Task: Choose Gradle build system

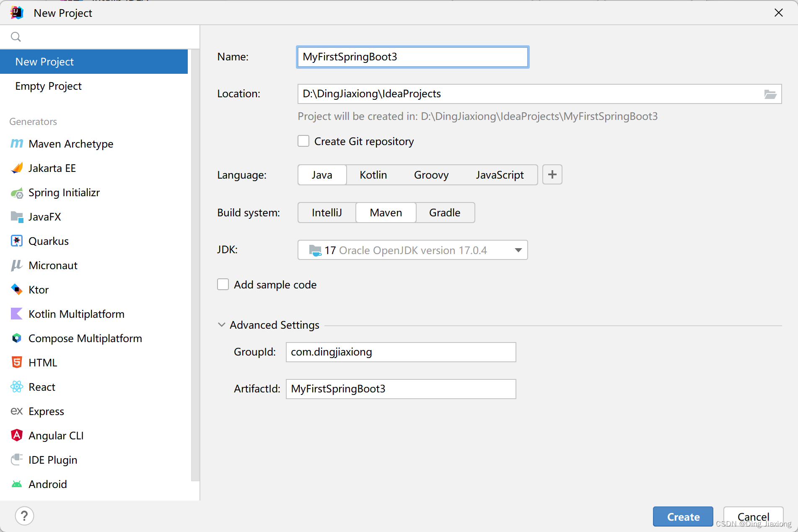Action: [x=445, y=213]
